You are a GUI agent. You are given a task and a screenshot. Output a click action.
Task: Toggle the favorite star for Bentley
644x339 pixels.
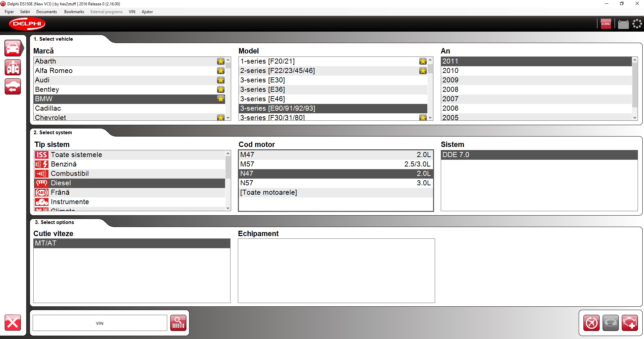tap(221, 89)
